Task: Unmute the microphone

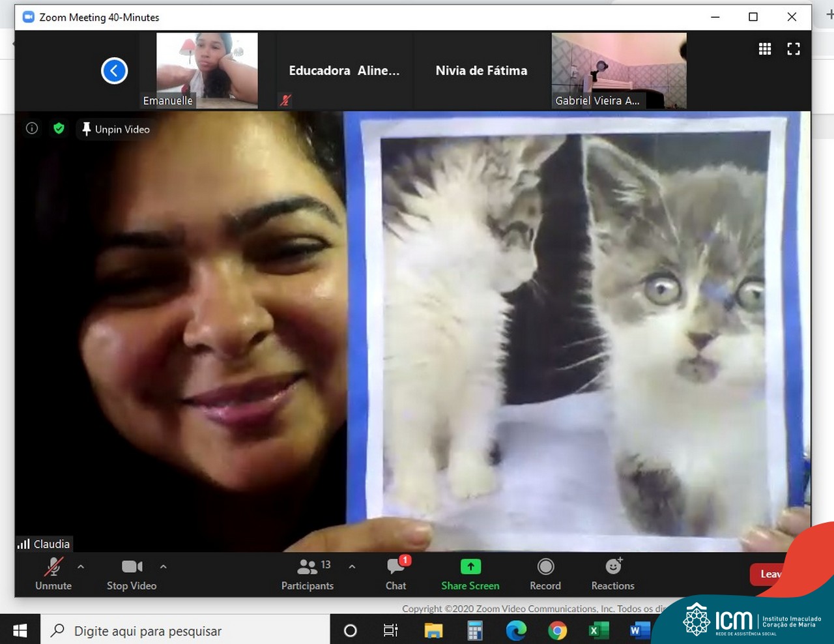Action: pos(53,574)
